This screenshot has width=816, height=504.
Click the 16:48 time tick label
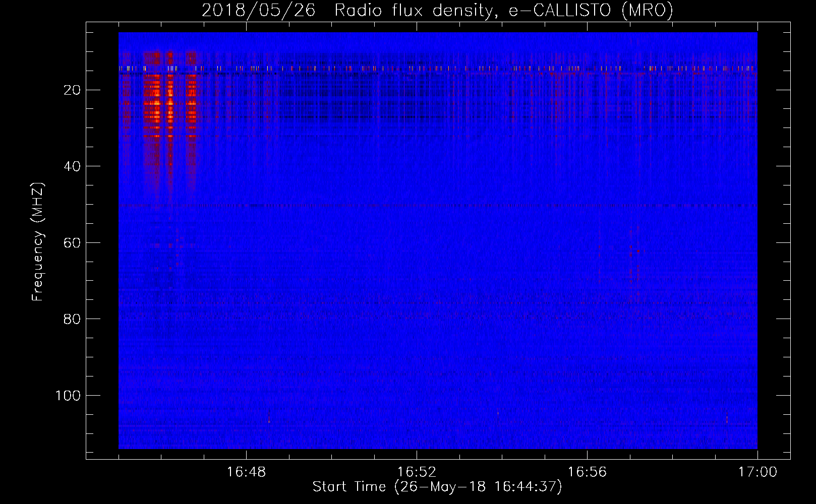pyautogui.click(x=246, y=472)
